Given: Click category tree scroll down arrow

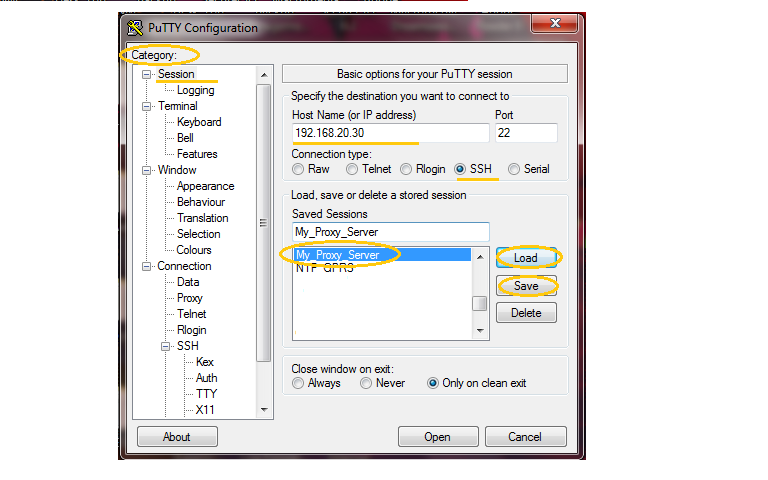Looking at the screenshot, I should [x=264, y=410].
